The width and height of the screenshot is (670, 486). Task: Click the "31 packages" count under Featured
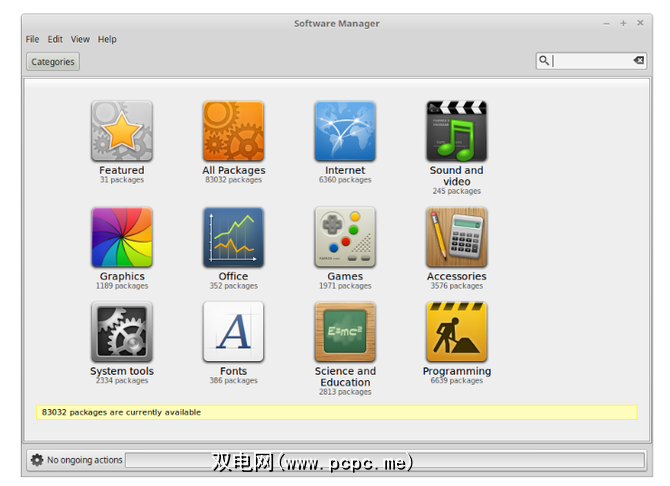point(122,180)
